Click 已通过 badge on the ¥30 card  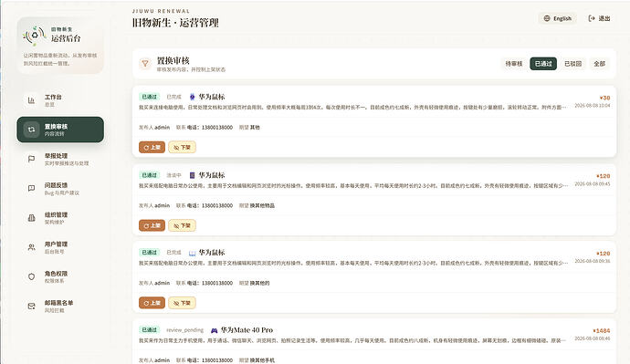click(x=150, y=97)
